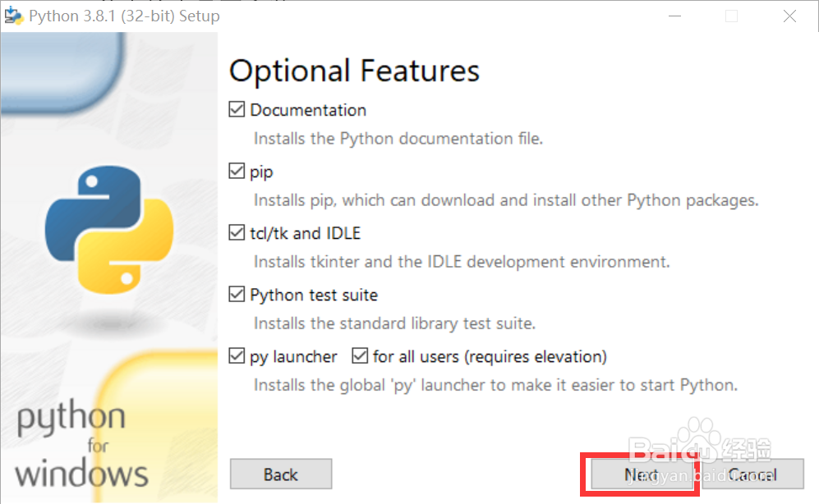Click the 'Python 3.8.1 (32-bit) Setup' title text
The image size is (819, 504).
tap(124, 16)
